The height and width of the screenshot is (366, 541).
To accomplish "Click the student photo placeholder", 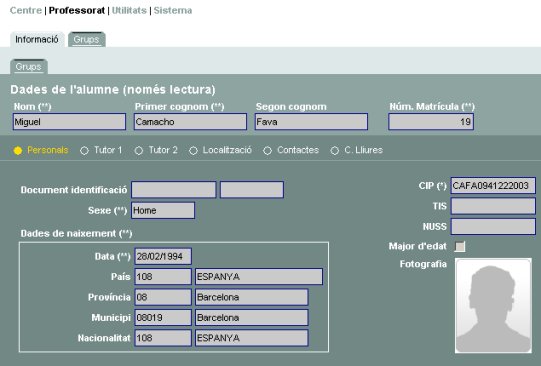I will [x=493, y=306].
